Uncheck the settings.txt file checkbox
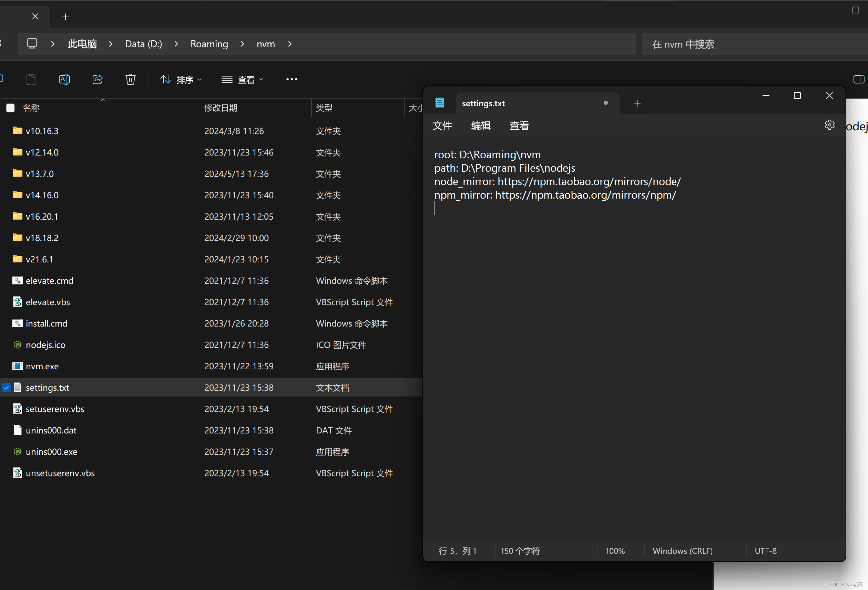Viewport: 868px width, 590px height. pos(6,388)
